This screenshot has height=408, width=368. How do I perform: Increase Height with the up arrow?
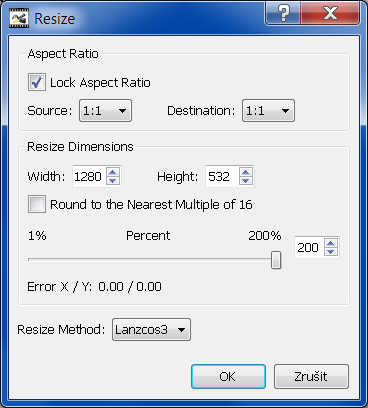[246, 172]
